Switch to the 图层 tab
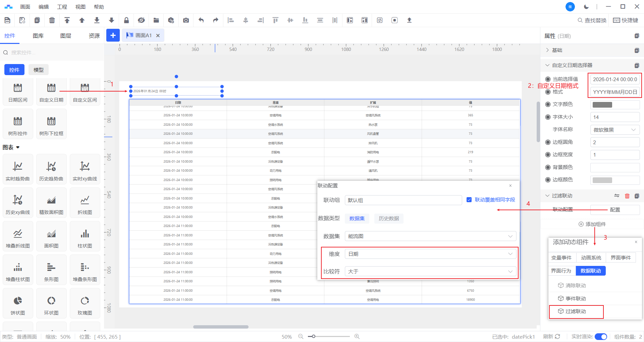The height and width of the screenshot is (342, 644). click(66, 36)
